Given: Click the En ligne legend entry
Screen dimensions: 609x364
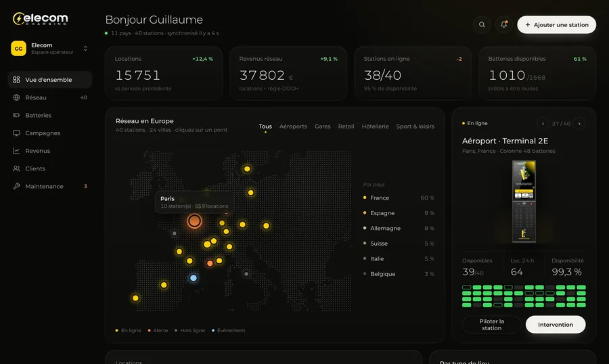Looking at the screenshot, I should pos(128,330).
